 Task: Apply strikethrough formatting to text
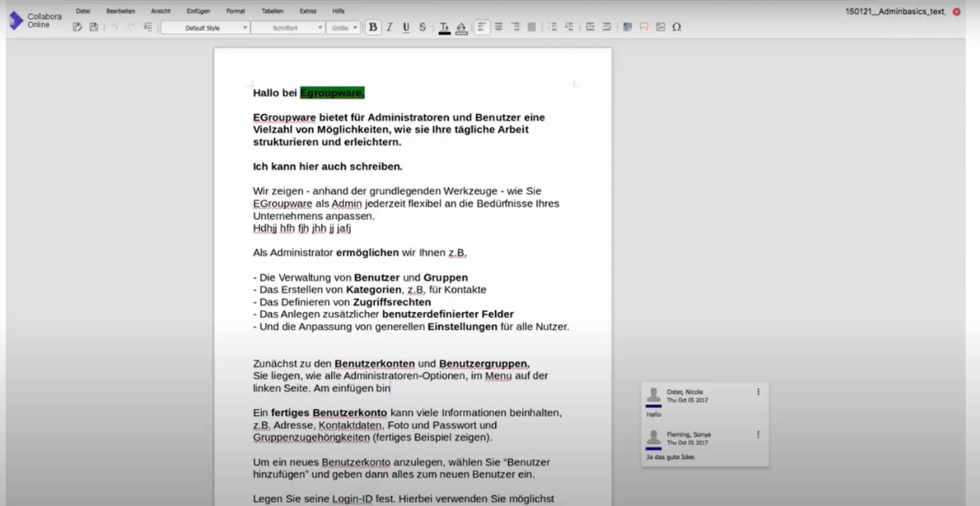pos(422,27)
